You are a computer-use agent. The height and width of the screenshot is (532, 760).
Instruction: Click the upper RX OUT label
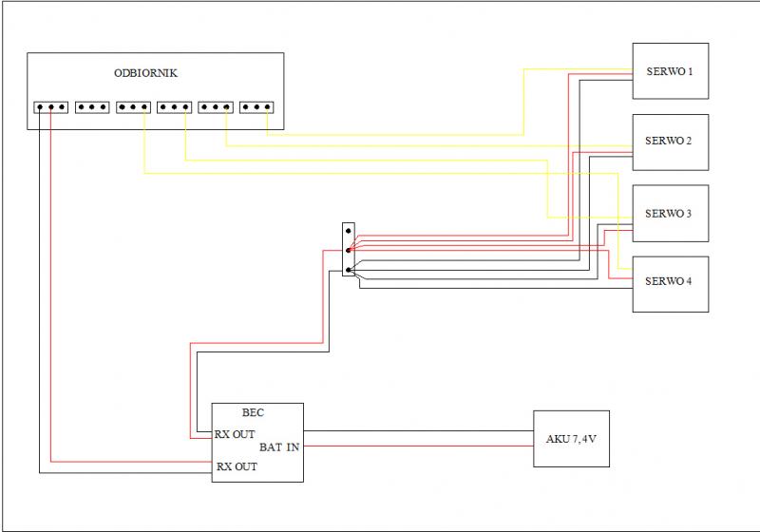coord(234,434)
